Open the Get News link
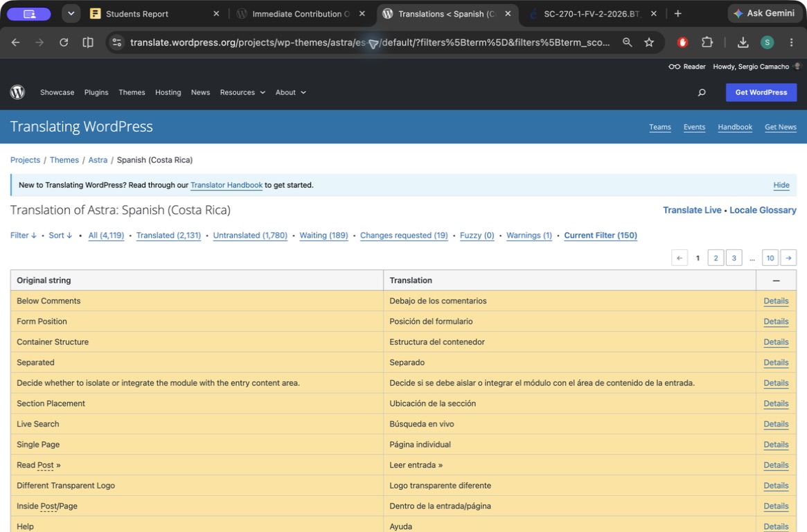 pyautogui.click(x=780, y=127)
